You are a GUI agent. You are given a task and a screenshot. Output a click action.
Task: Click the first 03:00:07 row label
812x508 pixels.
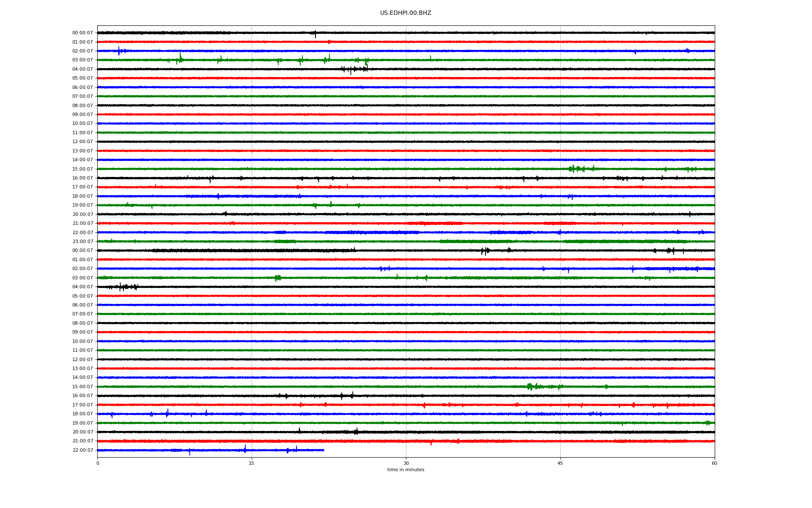tap(82, 60)
